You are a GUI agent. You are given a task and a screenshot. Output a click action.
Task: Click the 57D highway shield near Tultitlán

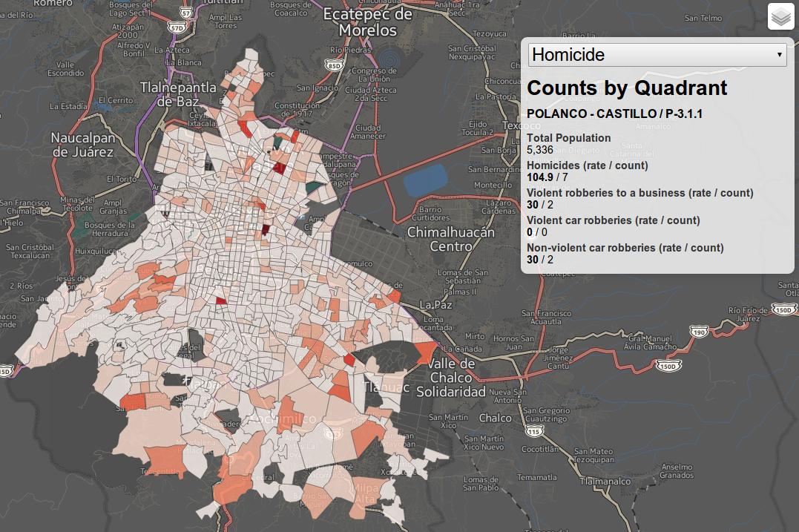click(x=177, y=27)
